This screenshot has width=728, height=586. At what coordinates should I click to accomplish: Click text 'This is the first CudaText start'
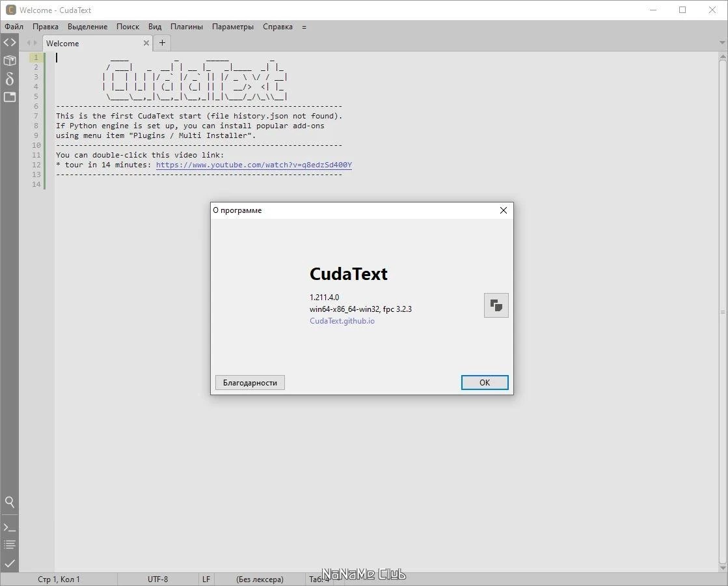[129, 116]
